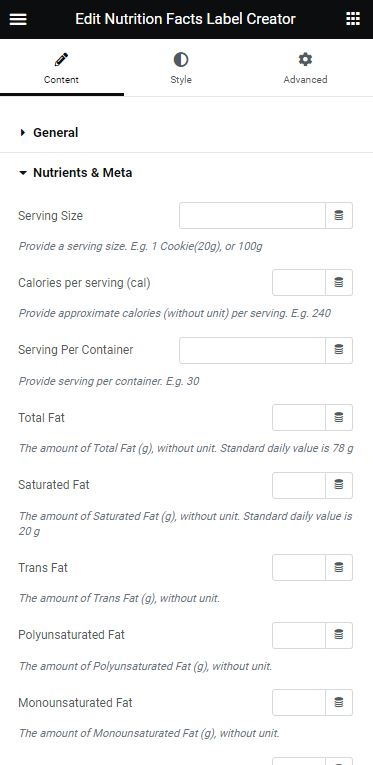Click dynamic tags icon for Monounsaturated Fat

pyautogui.click(x=339, y=703)
